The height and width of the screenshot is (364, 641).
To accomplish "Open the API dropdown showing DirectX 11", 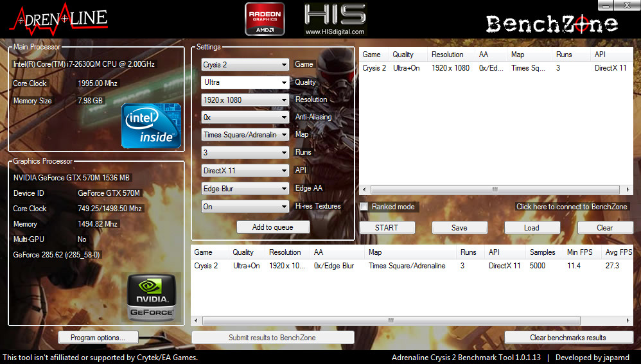I will [x=245, y=170].
